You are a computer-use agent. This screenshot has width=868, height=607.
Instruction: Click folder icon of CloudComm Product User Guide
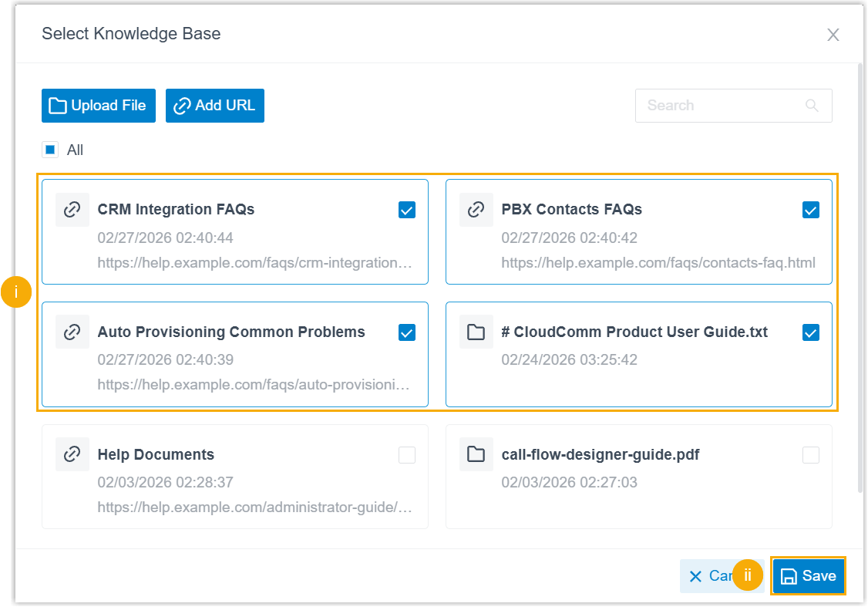476,332
